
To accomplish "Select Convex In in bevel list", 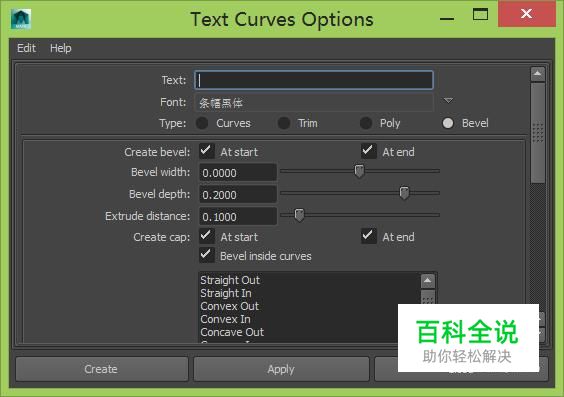I will pos(226,319).
